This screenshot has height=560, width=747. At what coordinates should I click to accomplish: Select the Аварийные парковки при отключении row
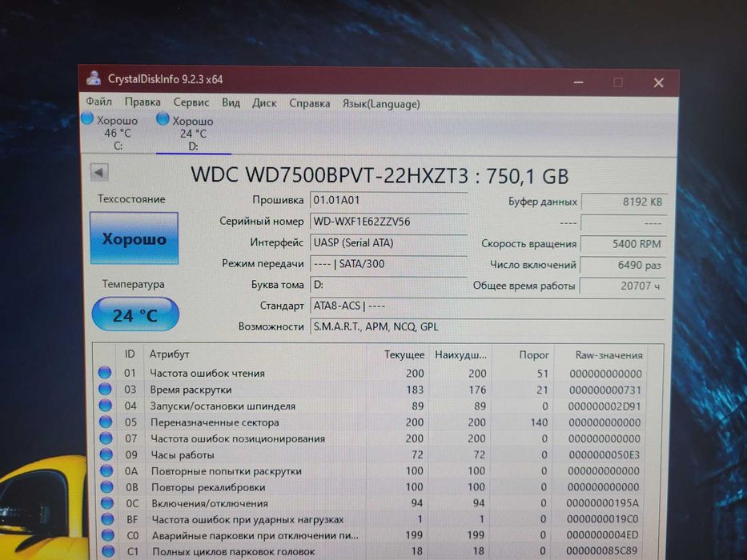(x=371, y=535)
